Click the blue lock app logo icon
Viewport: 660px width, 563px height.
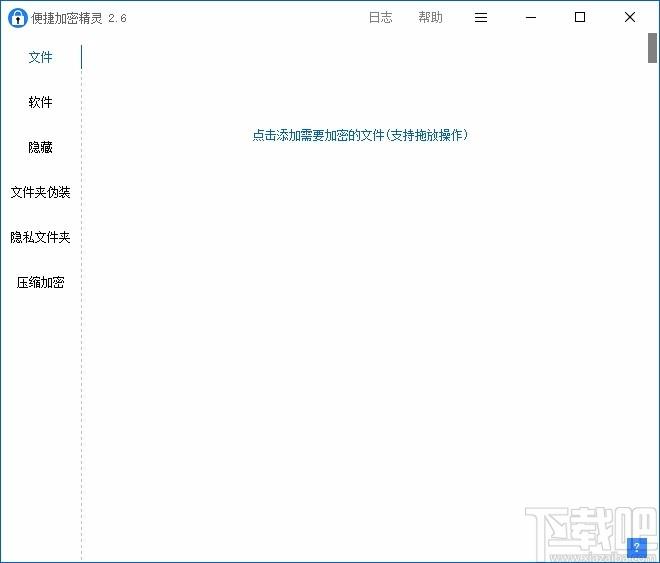point(17,18)
